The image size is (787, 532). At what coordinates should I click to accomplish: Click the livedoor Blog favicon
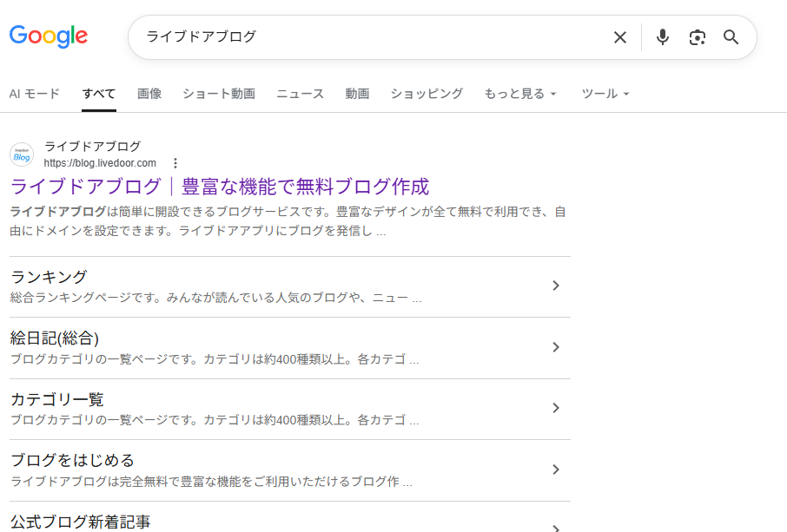22,154
